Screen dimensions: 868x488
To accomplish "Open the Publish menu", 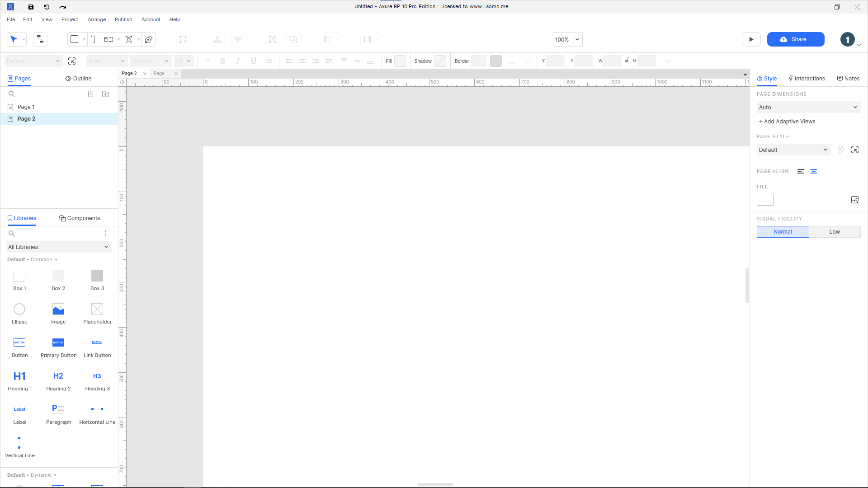I will [x=123, y=19].
